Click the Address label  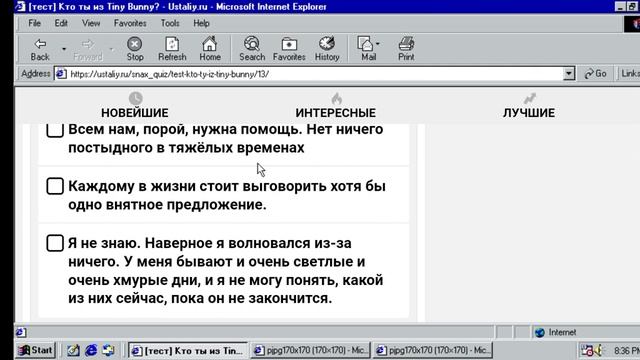pyautogui.click(x=36, y=74)
